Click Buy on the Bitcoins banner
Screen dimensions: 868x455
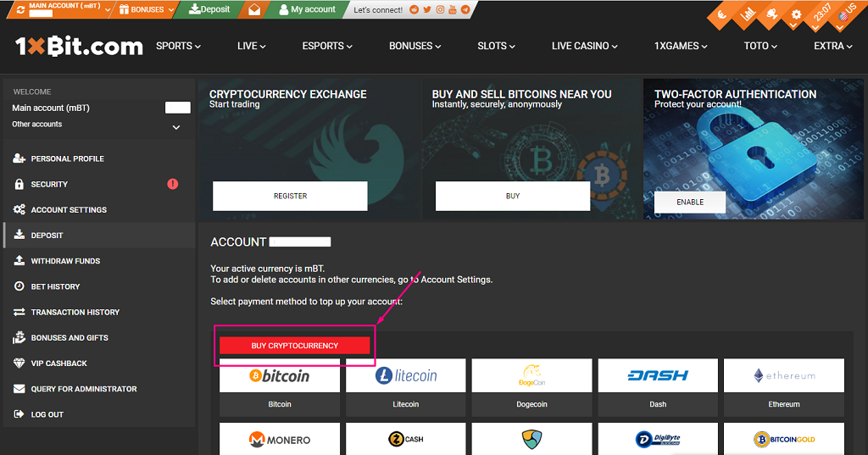(513, 196)
